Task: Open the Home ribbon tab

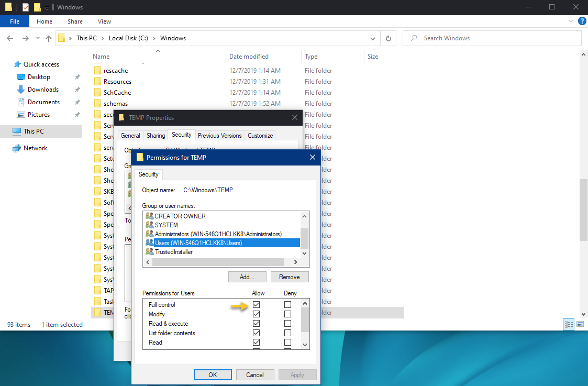Action: 45,21
